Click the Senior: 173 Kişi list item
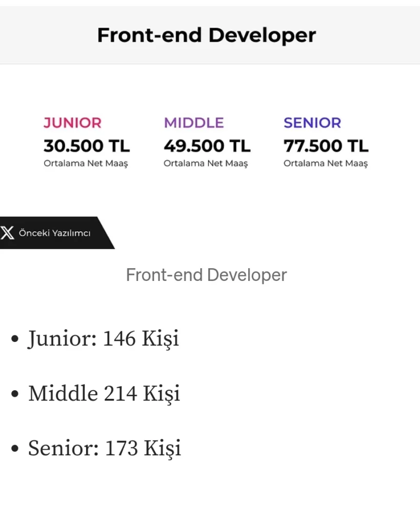This screenshot has width=420, height=525. (105, 449)
